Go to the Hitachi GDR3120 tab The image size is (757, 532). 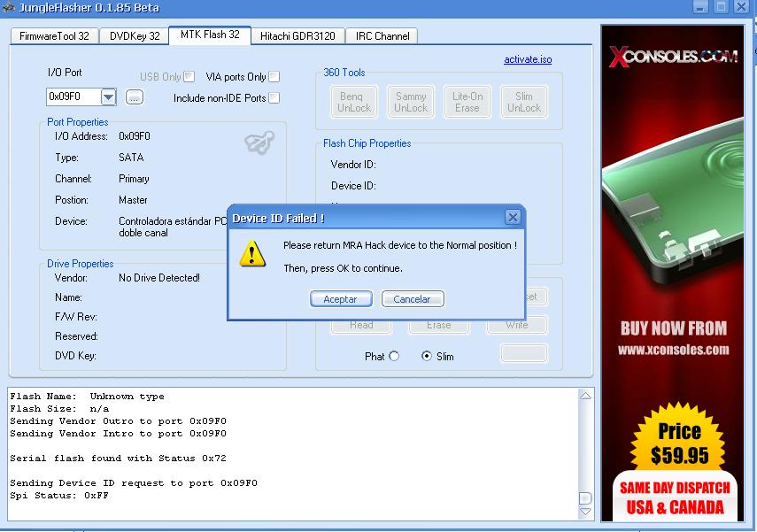click(297, 36)
